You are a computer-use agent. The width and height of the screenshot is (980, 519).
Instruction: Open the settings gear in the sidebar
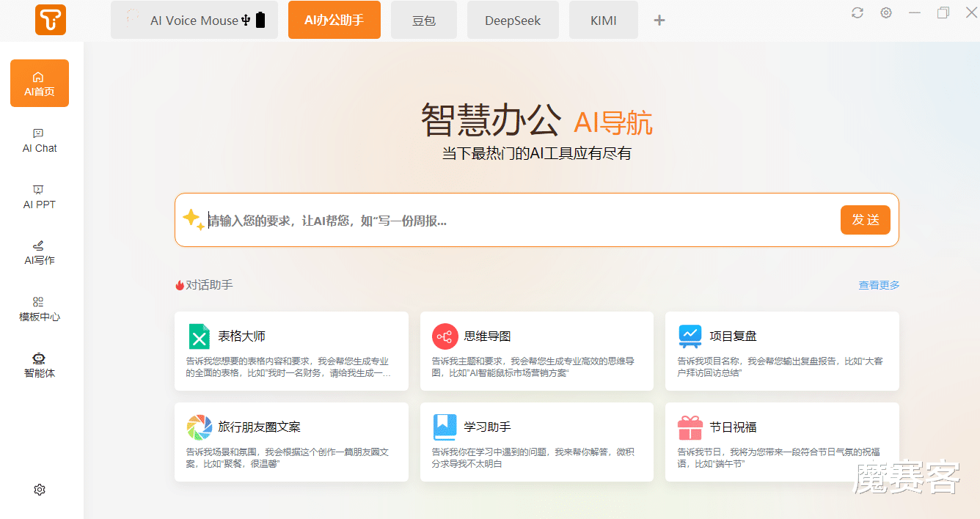40,490
